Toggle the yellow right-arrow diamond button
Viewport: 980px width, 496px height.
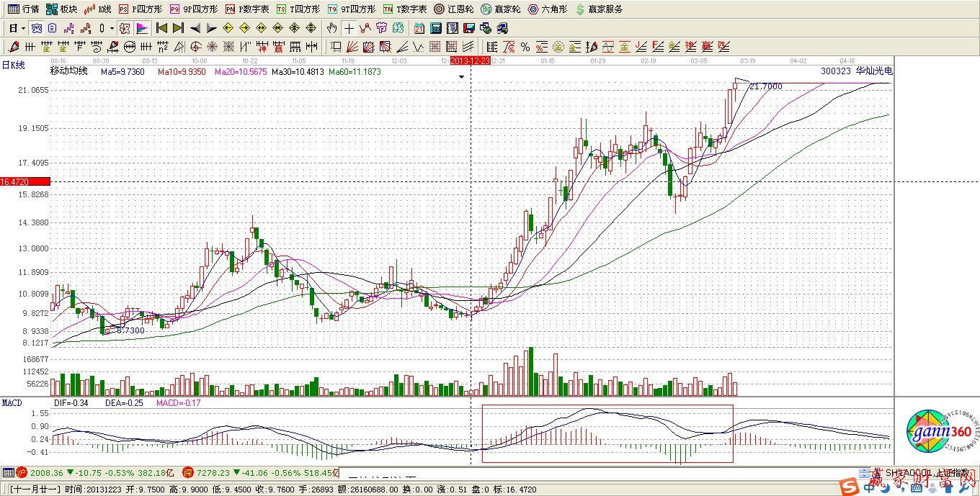click(244, 28)
